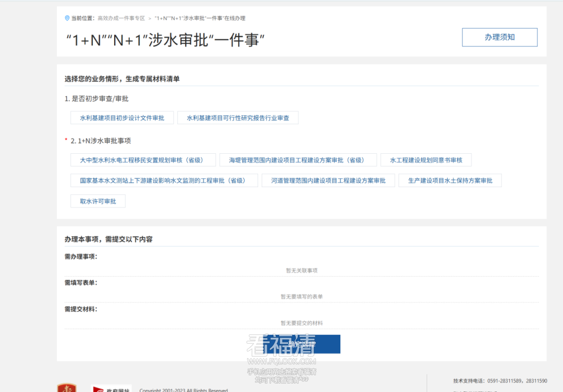Open the 办理须知 notice panel
Image resolution: width=563 pixels, height=392 pixels.
pyautogui.click(x=499, y=37)
